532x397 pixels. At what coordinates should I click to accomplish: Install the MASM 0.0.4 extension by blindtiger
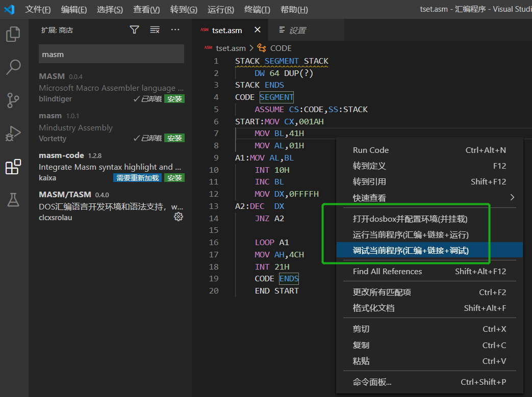click(x=174, y=99)
